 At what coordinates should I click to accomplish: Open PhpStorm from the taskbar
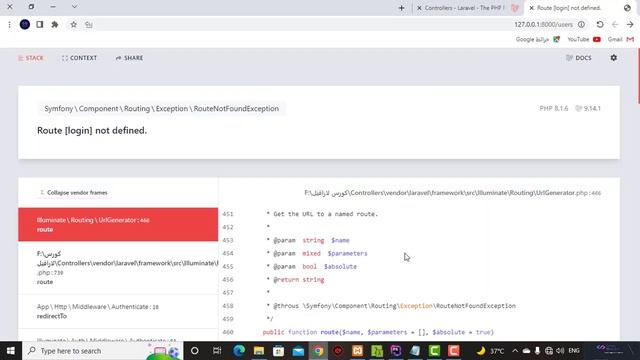[x=396, y=351]
